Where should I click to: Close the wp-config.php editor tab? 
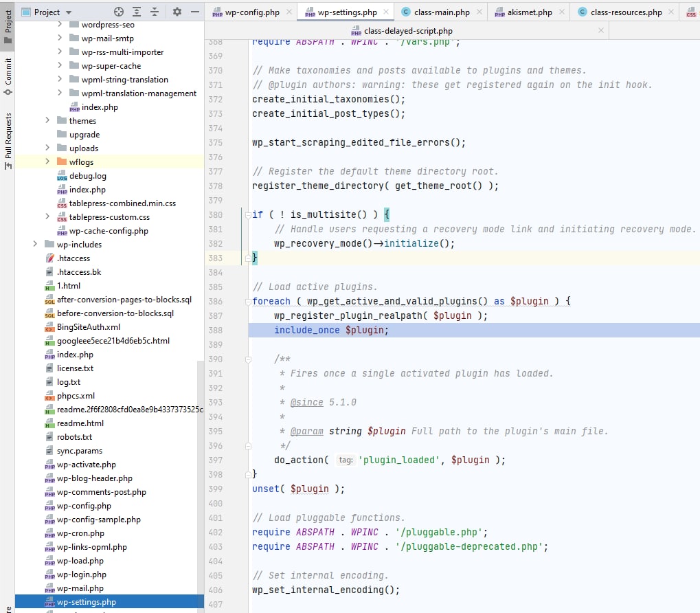coord(287,12)
